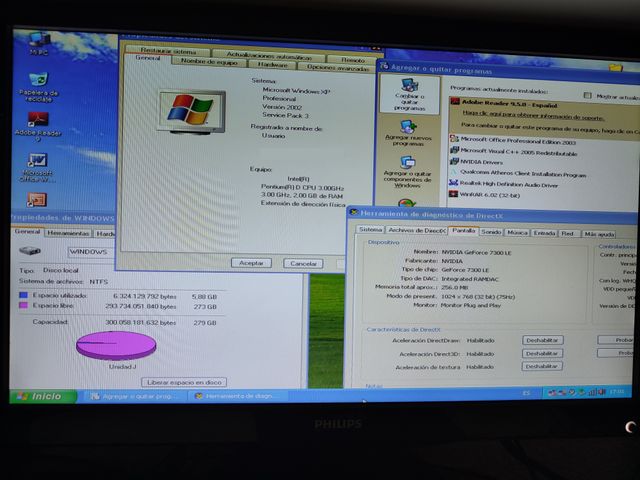Switch to Agregar o quitar prog taskbar button
The height and width of the screenshot is (480, 640).
pos(136,396)
